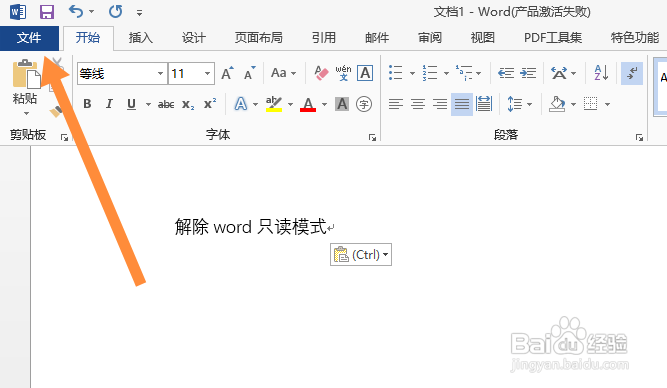Click the Distributed alignment icon
The image size is (667, 388).
pyautogui.click(x=484, y=104)
